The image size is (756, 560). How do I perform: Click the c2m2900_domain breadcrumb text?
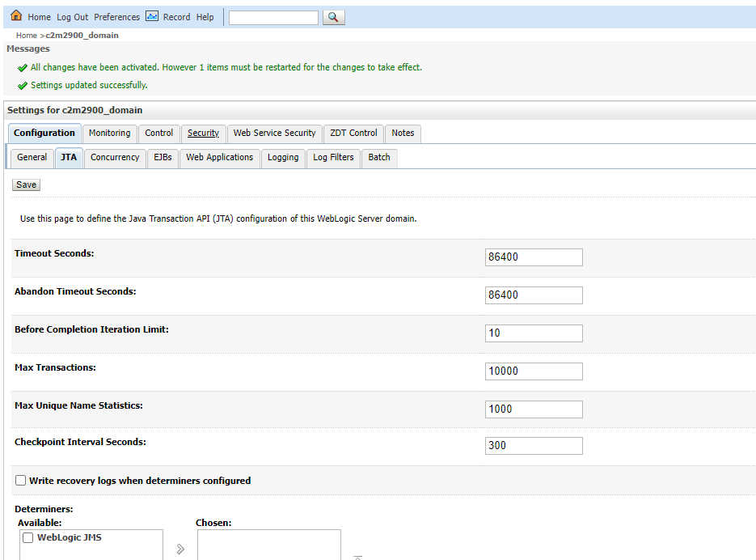coord(82,36)
